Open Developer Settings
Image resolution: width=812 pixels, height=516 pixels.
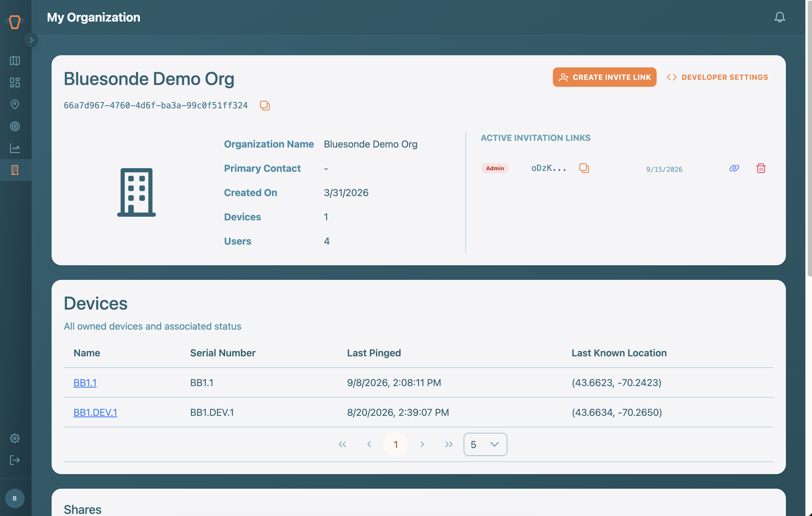coord(717,77)
